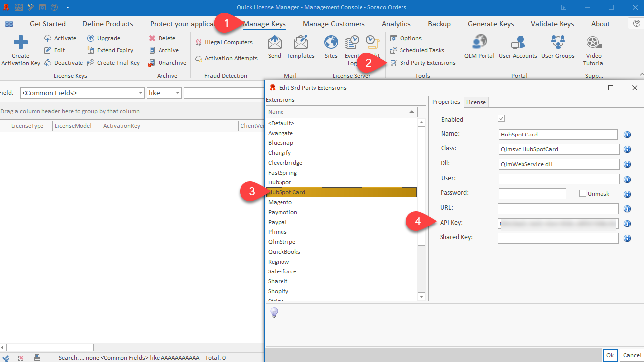This screenshot has width=644, height=362.
Task: Select HubSpot in extensions list
Action: [342, 182]
